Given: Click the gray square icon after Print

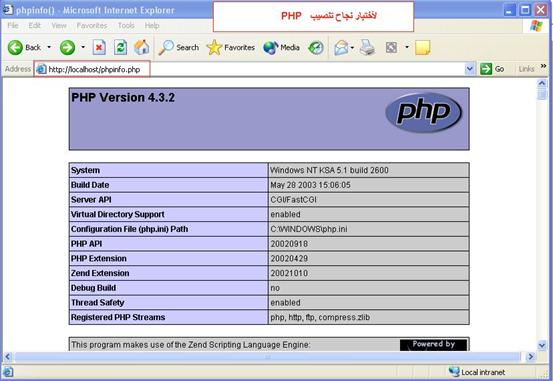Looking at the screenshot, I should pyautogui.click(x=391, y=47).
